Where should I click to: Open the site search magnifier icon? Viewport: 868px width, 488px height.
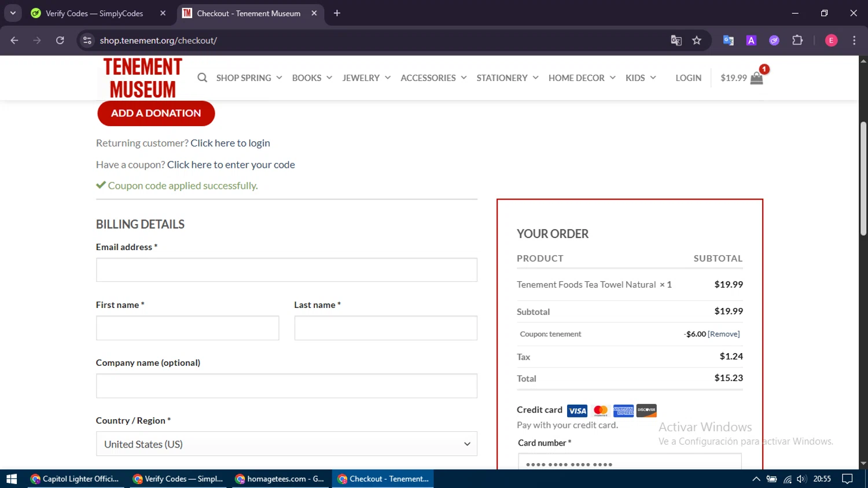[202, 78]
